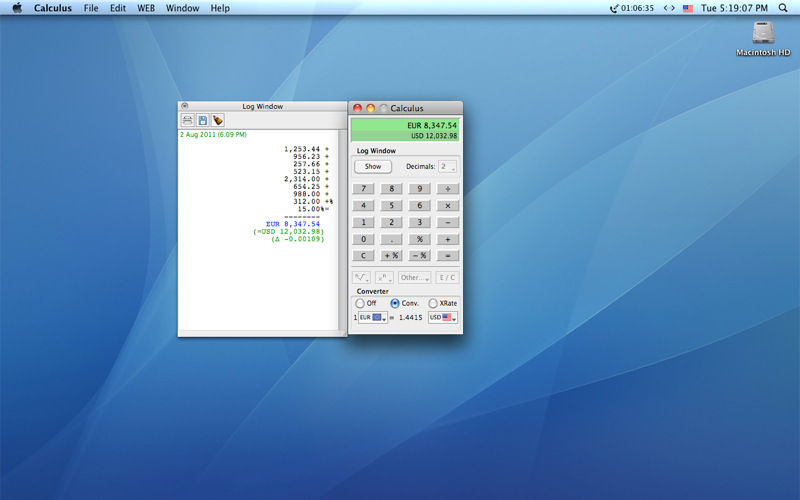Screen dimensions: 800x500
Task: Click the plus key
Action: click(x=447, y=239)
